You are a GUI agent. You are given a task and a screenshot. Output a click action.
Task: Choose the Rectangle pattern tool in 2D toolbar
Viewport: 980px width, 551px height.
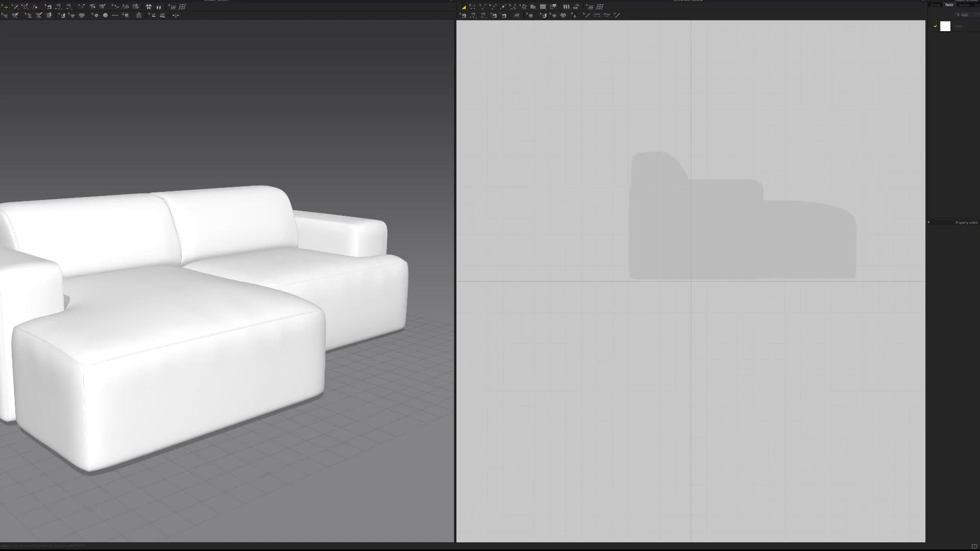pos(543,7)
